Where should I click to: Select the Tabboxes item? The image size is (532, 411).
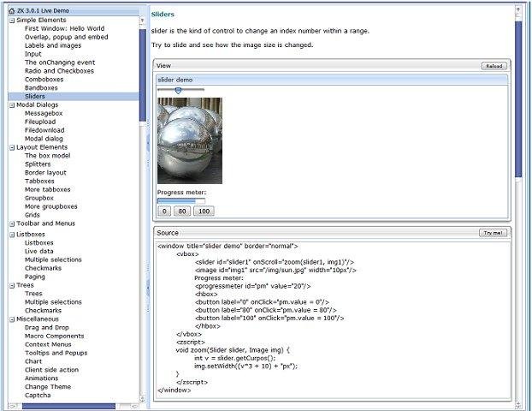click(x=39, y=182)
